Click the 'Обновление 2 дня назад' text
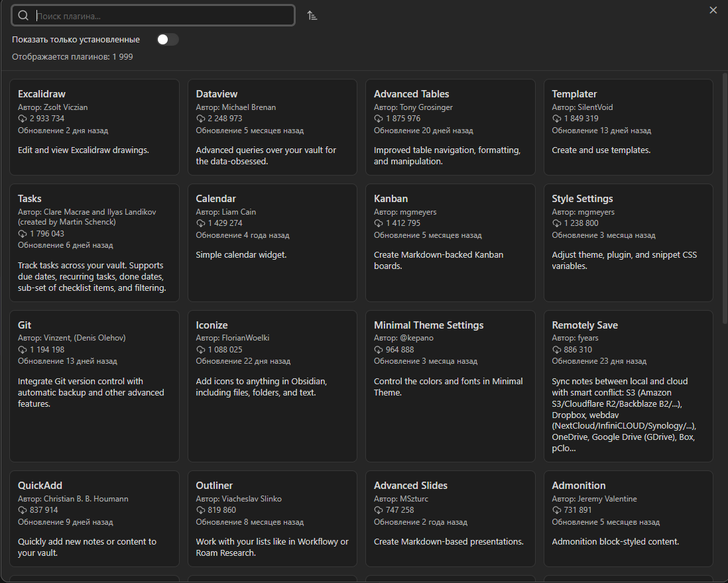Image resolution: width=728 pixels, height=583 pixels. click(x=63, y=131)
